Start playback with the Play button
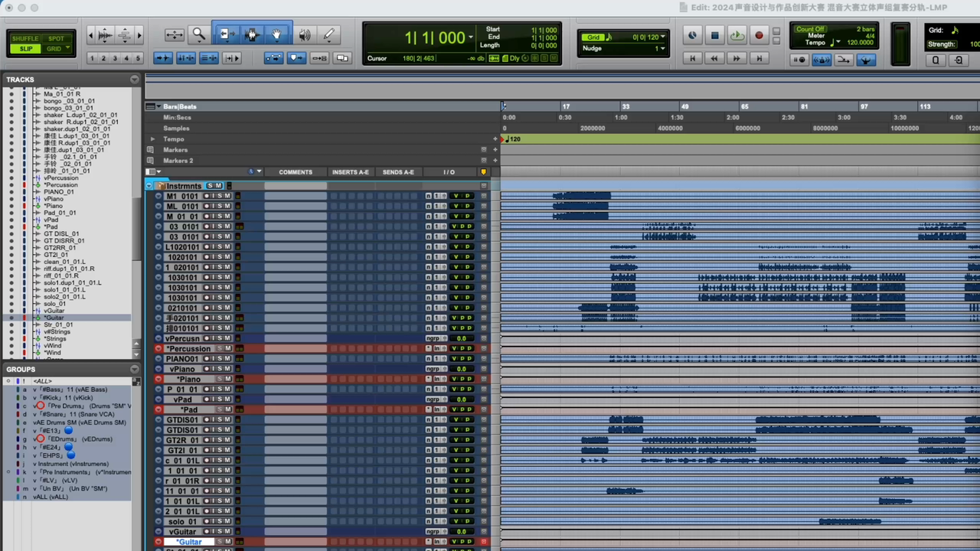Image resolution: width=980 pixels, height=551 pixels. (x=737, y=35)
